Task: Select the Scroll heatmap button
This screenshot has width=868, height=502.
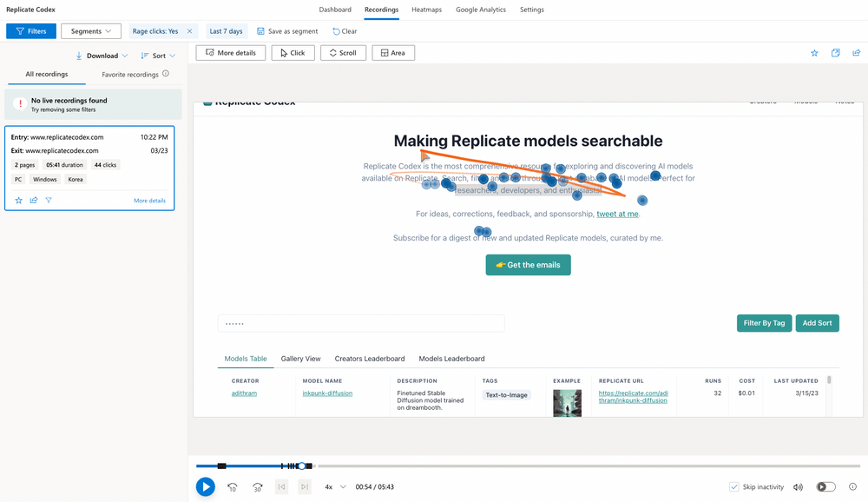Action: (x=343, y=53)
